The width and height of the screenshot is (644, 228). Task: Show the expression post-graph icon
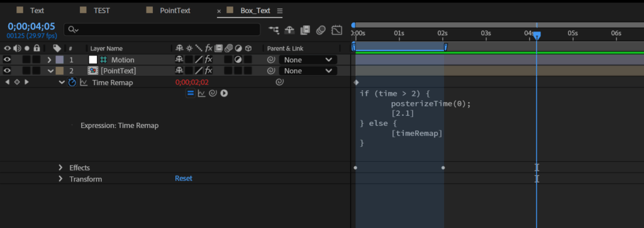coord(202,93)
